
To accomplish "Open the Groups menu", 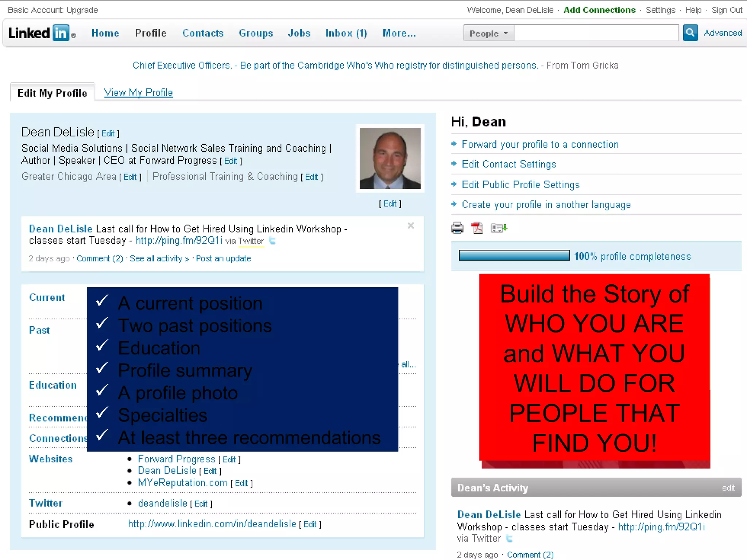I will click(x=256, y=33).
